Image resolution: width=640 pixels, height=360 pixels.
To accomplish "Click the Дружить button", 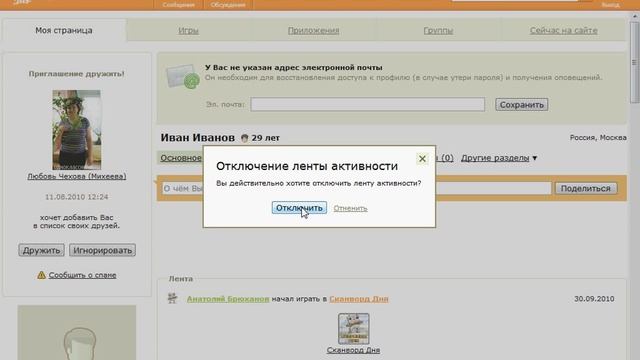I will 41,250.
